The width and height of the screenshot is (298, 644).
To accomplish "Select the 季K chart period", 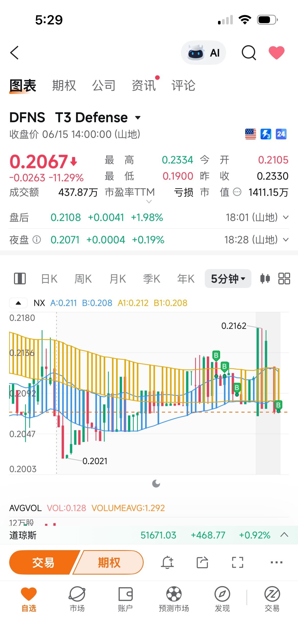I will tap(152, 279).
